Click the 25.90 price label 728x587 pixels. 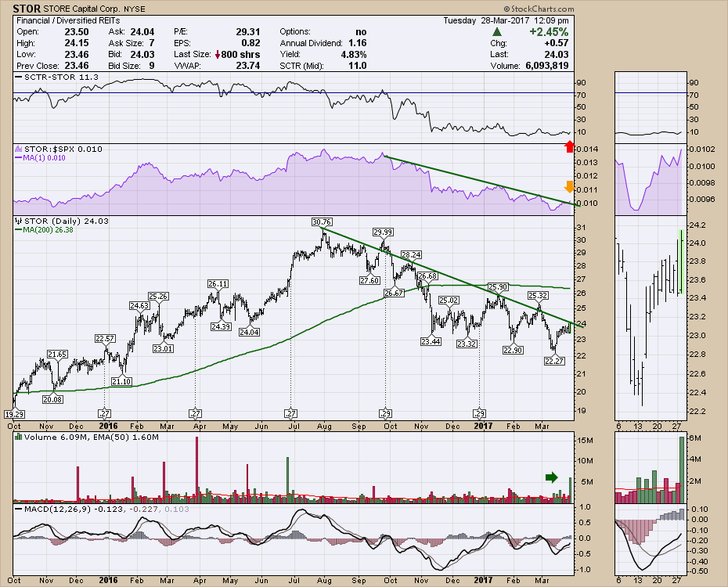[x=498, y=287]
